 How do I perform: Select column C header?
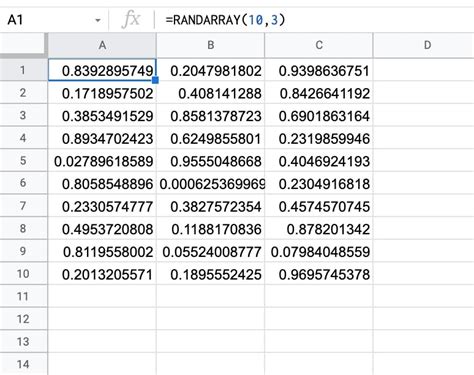pos(319,45)
